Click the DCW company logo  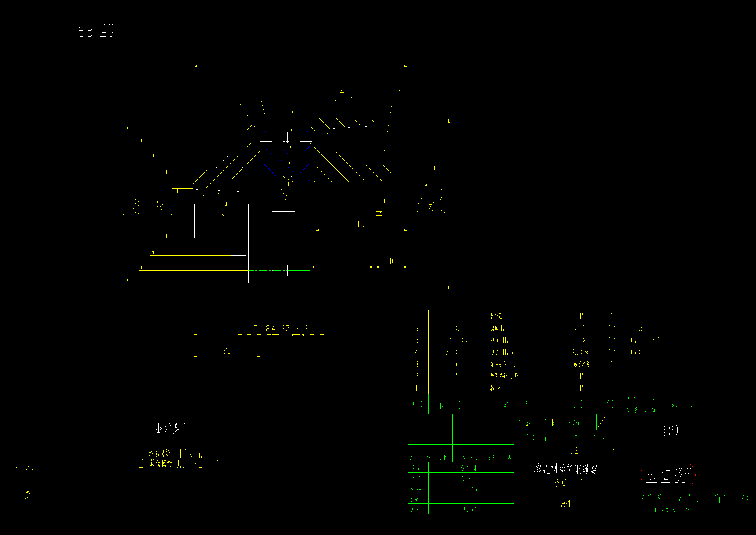click(668, 475)
